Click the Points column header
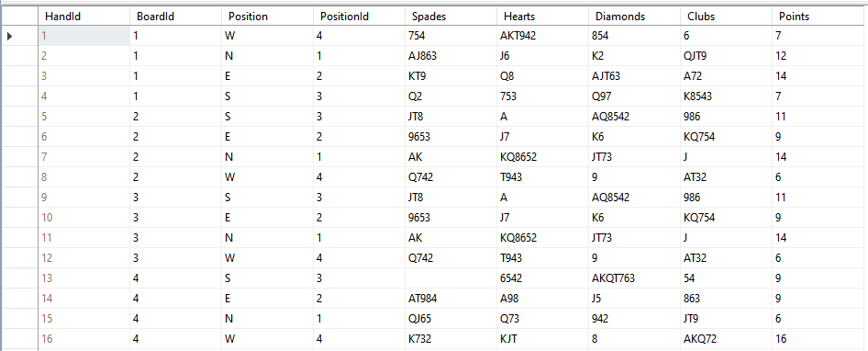The width and height of the screenshot is (868, 351). point(820,17)
